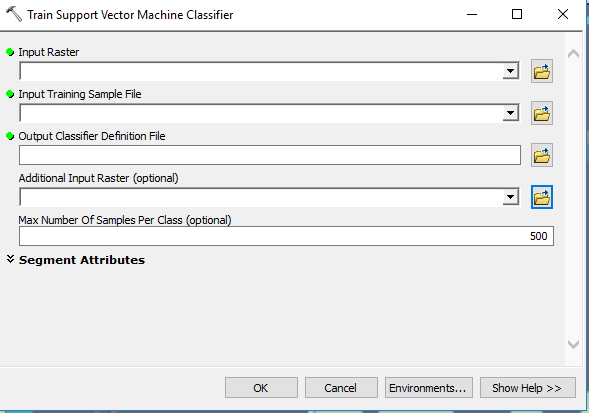This screenshot has width=589, height=413.
Task: Click the Input Training Sample File label
Action: click(80, 94)
